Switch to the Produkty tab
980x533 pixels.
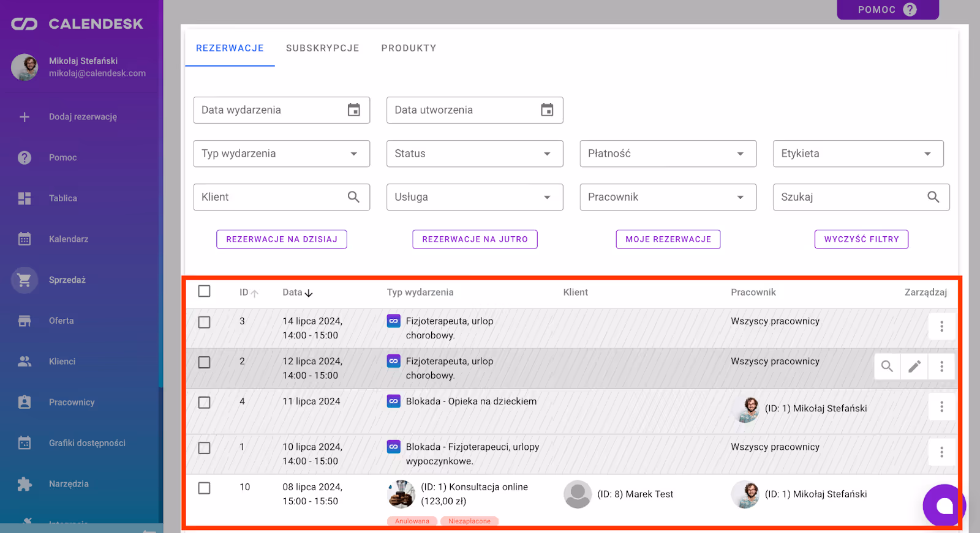point(409,48)
